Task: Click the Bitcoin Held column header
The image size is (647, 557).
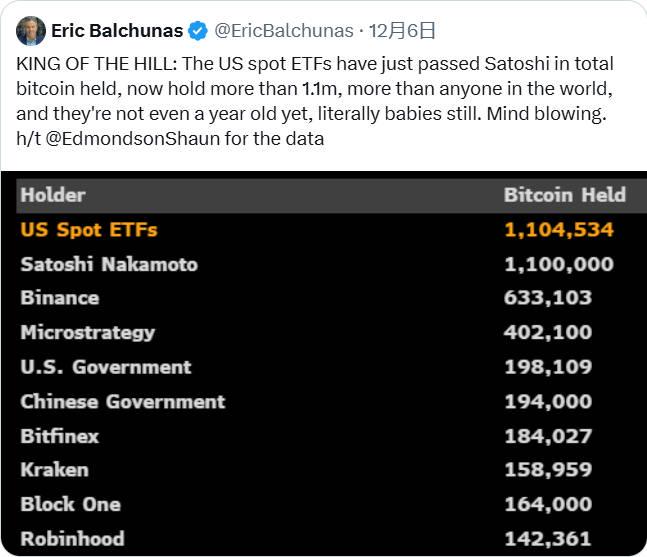Action: (564, 195)
